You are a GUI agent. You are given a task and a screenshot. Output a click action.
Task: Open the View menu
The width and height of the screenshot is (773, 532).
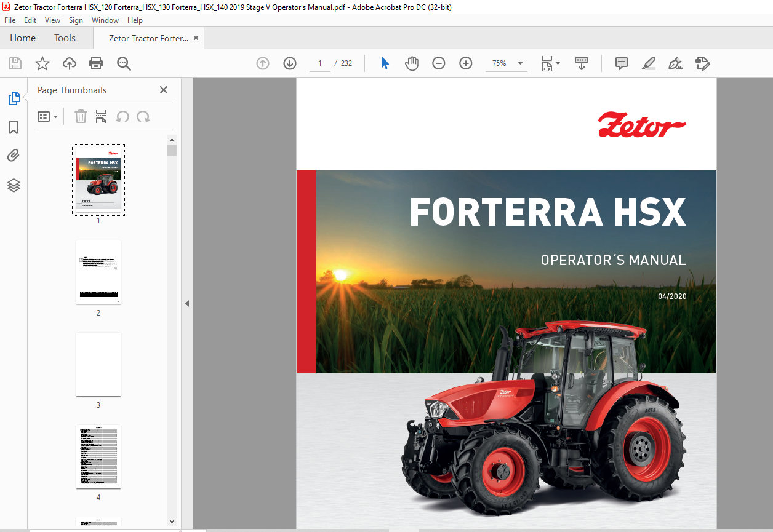click(53, 20)
